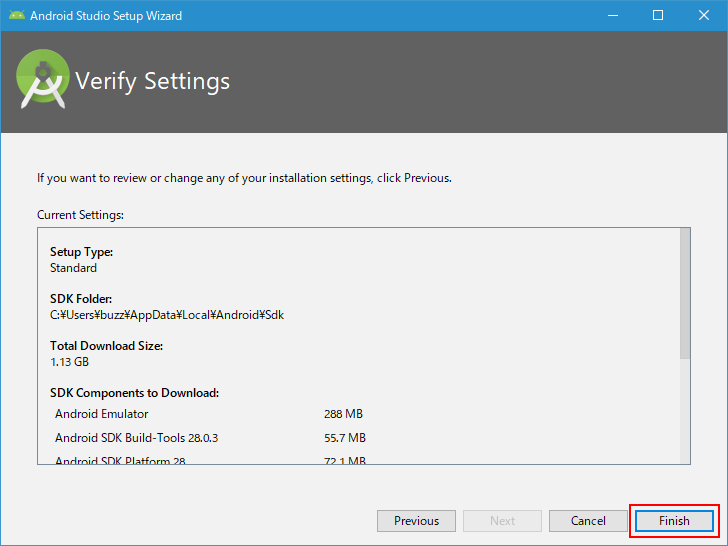The image size is (728, 546).
Task: Click the settings list scrollbar thumb
Action: tap(685, 293)
